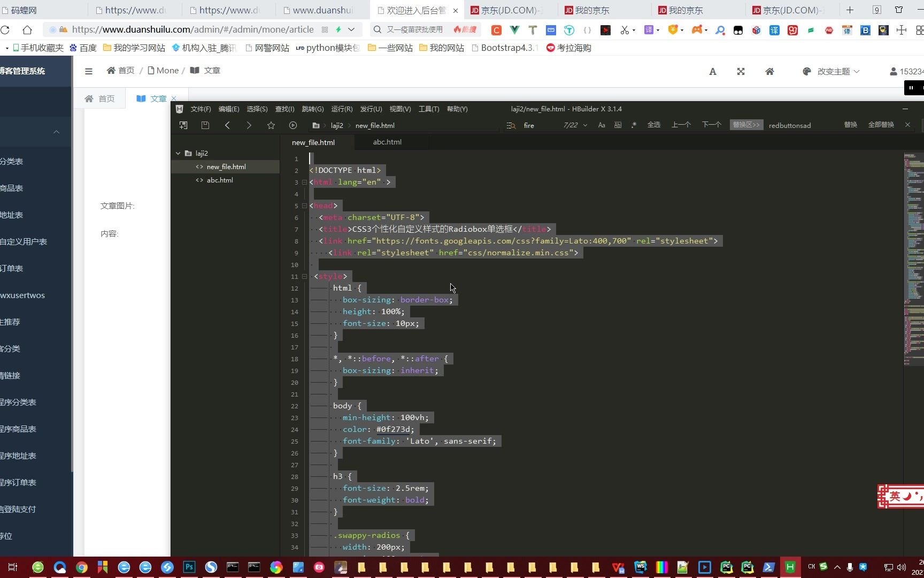Toggle whole-word match search option
924x578 pixels.
point(618,125)
